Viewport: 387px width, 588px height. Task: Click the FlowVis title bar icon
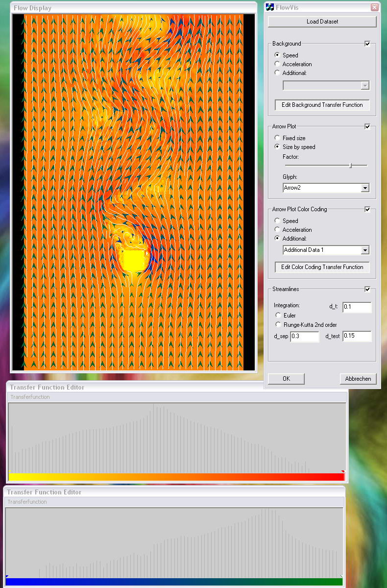tap(269, 7)
